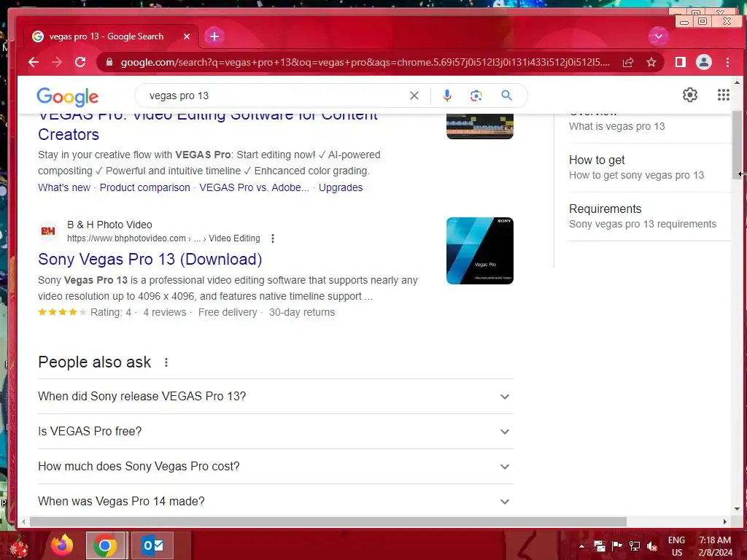
Task: Open Google quick settings gear
Action: click(690, 96)
